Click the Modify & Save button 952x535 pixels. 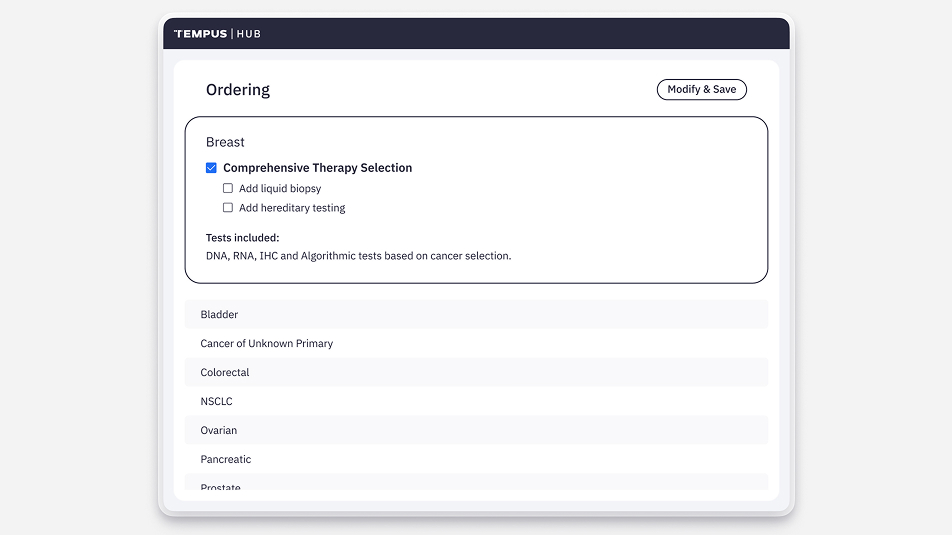coord(701,89)
